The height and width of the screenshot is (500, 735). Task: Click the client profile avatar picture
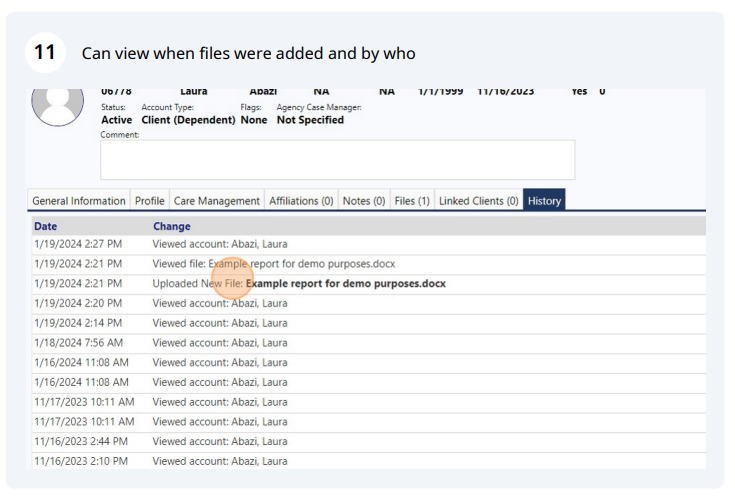58,105
